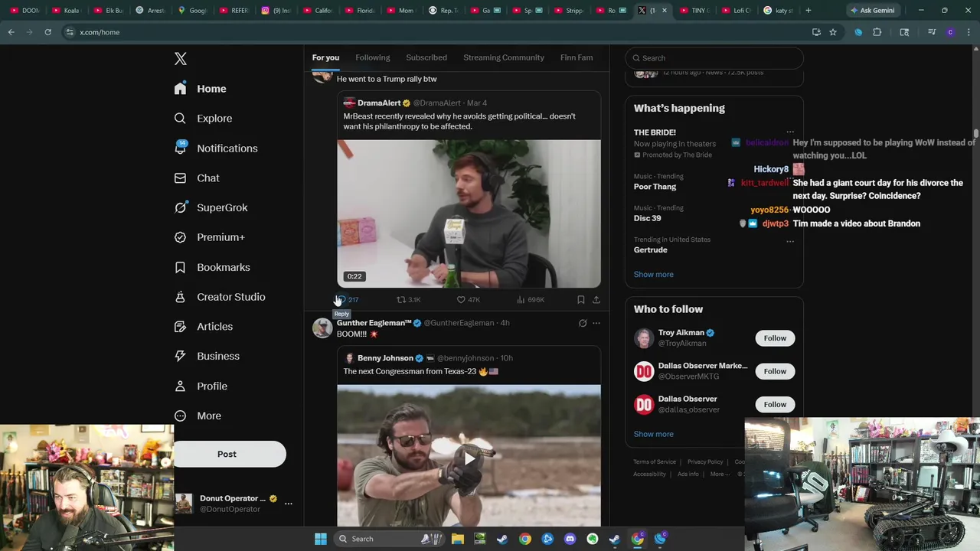Screen dimensions: 980x551
Task: Open Premium+ in the sidebar
Action: (x=209, y=237)
